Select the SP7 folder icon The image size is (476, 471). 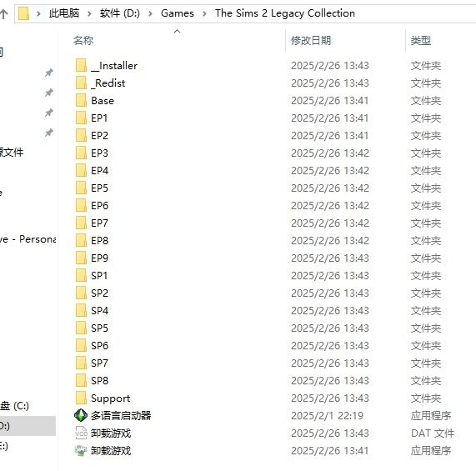[x=81, y=363]
